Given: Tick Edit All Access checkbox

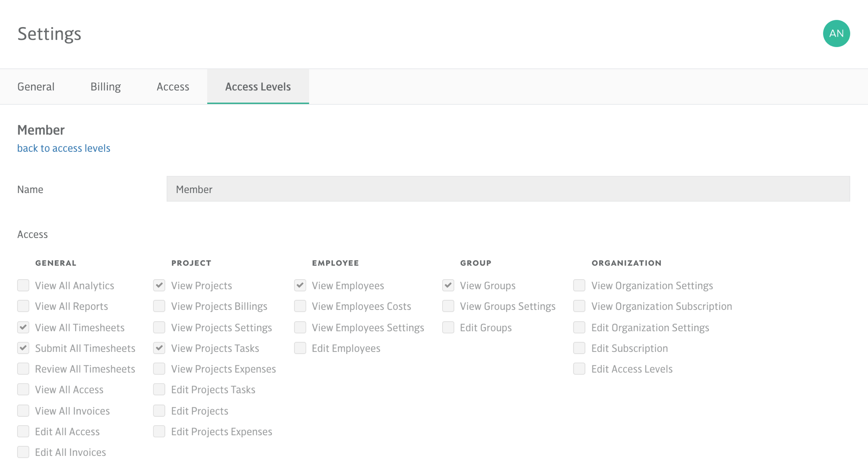Looking at the screenshot, I should click(x=23, y=431).
